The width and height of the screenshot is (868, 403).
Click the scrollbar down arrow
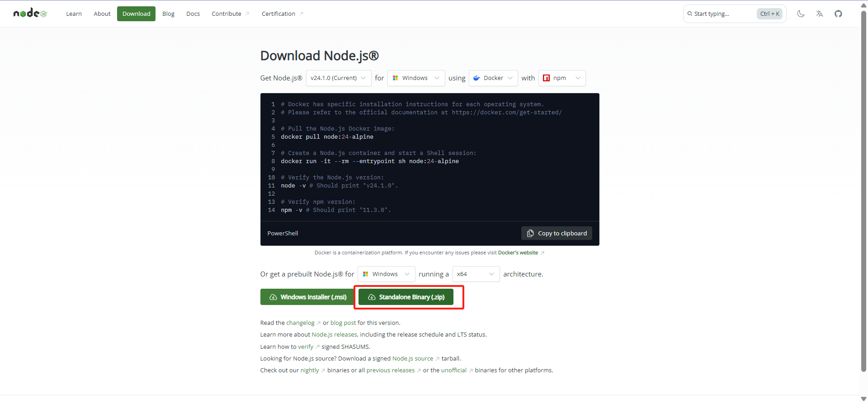[863, 398]
